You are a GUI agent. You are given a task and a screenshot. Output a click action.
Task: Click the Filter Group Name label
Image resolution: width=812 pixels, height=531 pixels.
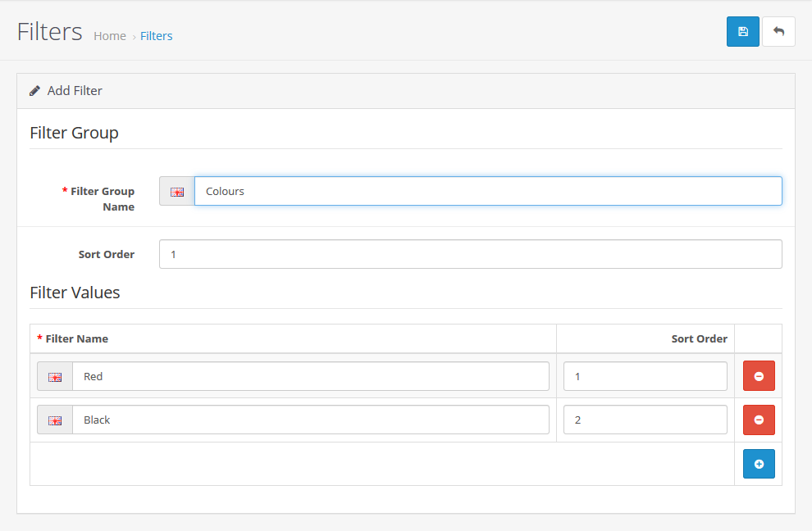[103, 199]
